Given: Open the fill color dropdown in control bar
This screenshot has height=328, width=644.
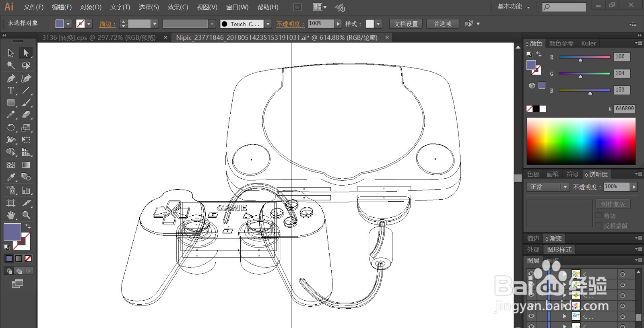Looking at the screenshot, I should pos(68,24).
